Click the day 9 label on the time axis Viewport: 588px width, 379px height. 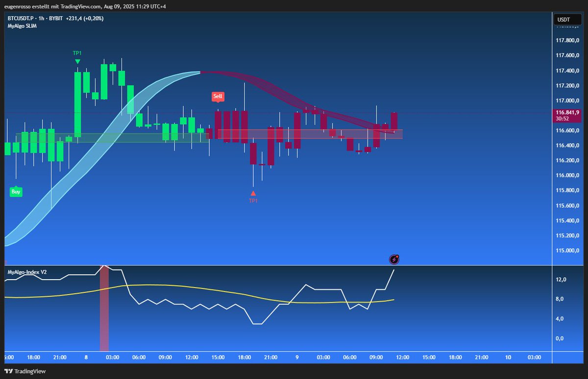297,357
